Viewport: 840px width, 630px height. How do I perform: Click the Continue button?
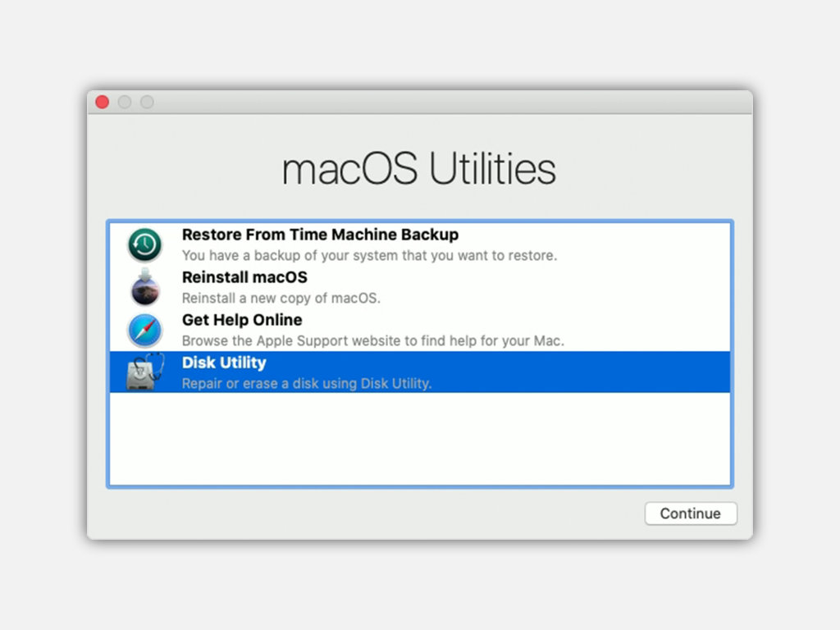[691, 514]
